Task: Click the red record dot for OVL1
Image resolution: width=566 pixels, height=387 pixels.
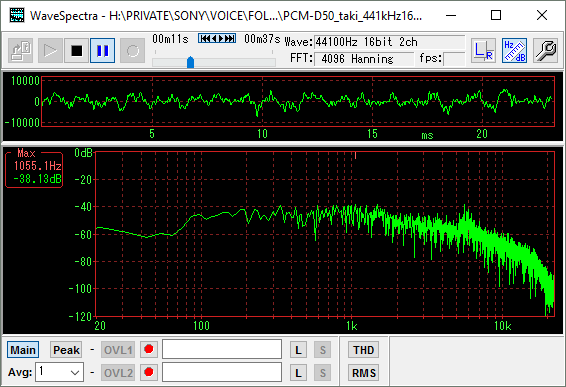Action: pos(149,349)
